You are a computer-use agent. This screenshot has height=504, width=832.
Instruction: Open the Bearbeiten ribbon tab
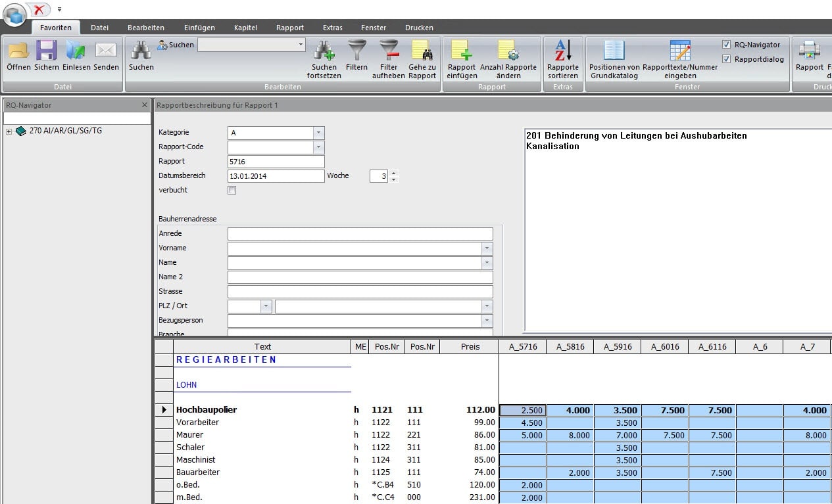(146, 28)
